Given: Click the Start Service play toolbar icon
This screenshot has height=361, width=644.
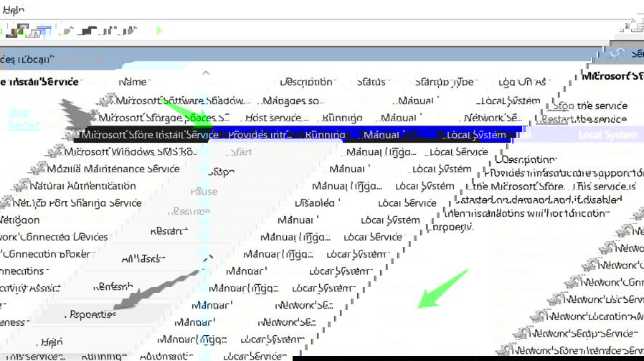Looking at the screenshot, I should (x=69, y=30).
